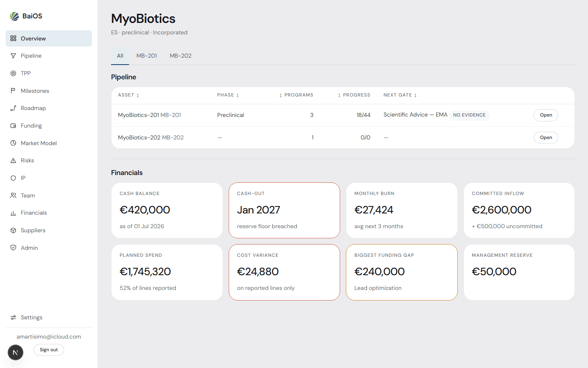Screen dimensions: 588x368
Task: Sort by Progress column arrow icon
Action: [x=339, y=95]
